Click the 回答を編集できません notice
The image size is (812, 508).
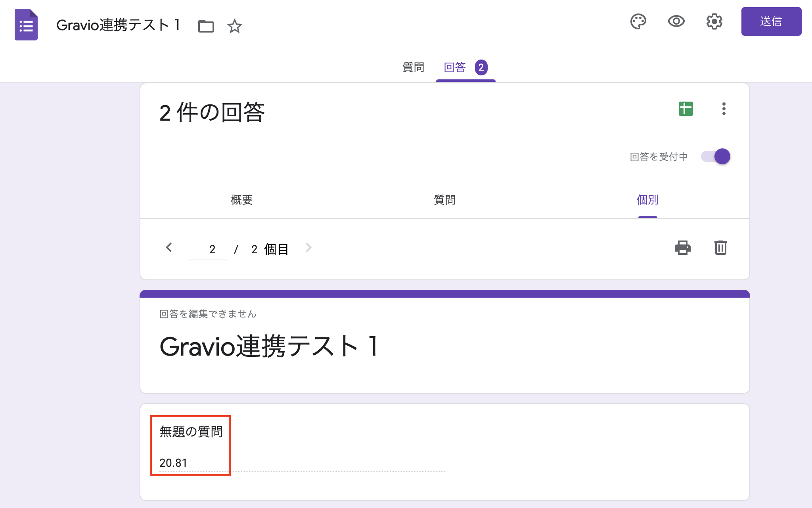208,314
